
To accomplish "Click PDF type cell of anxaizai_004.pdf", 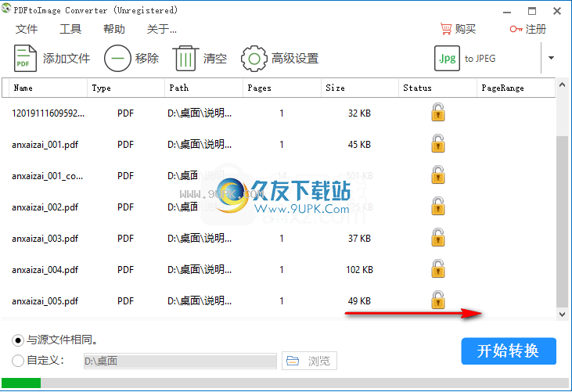I will (125, 270).
